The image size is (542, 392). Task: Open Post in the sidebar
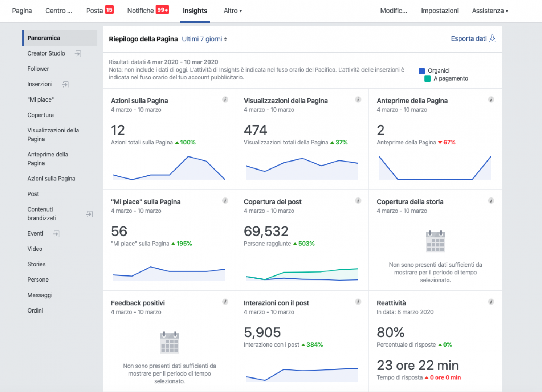coord(33,194)
